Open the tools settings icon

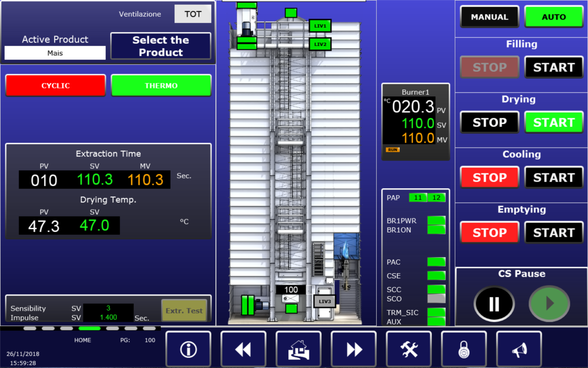pyautogui.click(x=408, y=349)
